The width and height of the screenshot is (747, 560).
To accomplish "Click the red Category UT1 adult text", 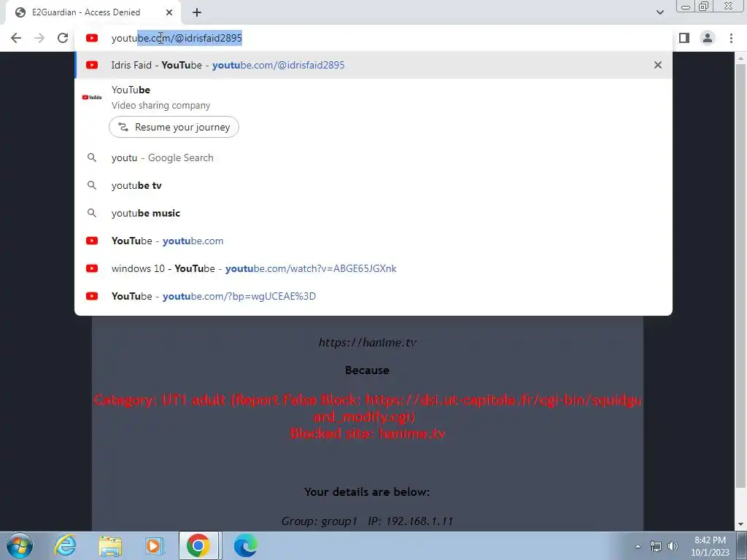I will point(368,408).
